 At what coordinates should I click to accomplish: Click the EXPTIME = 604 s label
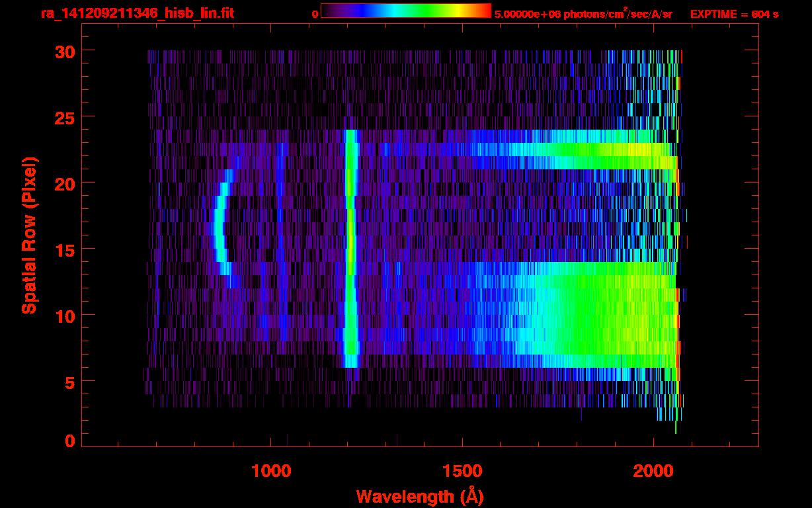coord(734,14)
